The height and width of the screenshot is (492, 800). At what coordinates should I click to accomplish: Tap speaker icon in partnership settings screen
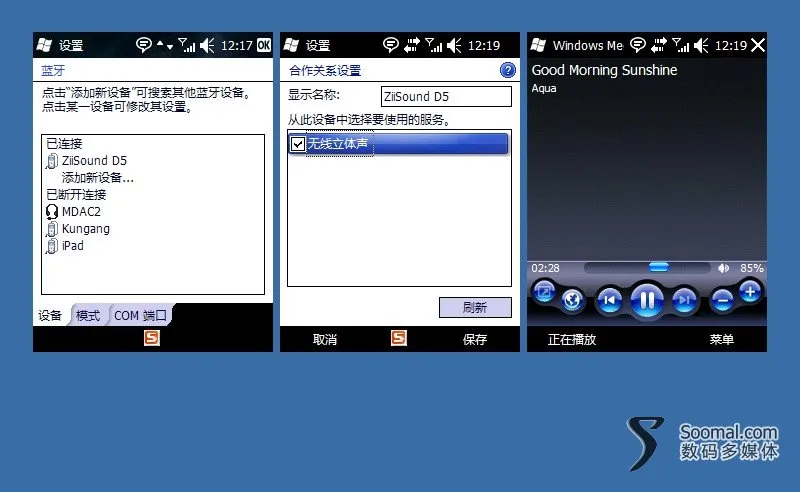coord(454,45)
